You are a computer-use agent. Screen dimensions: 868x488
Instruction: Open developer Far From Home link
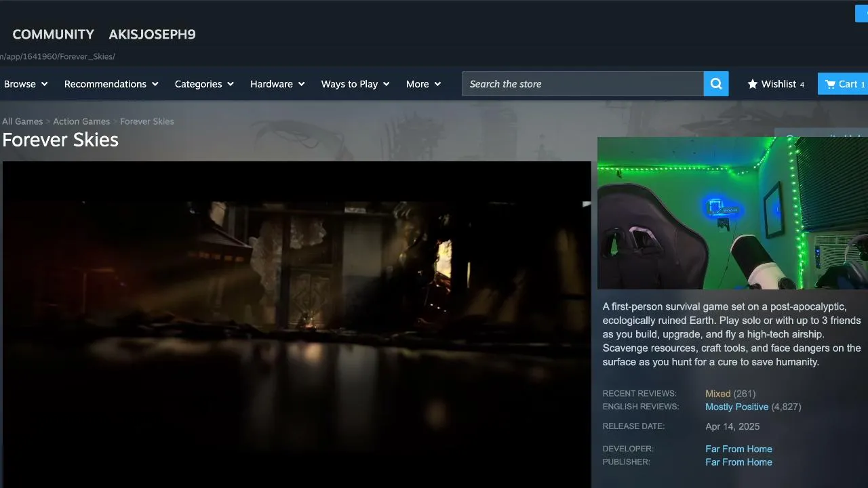738,449
